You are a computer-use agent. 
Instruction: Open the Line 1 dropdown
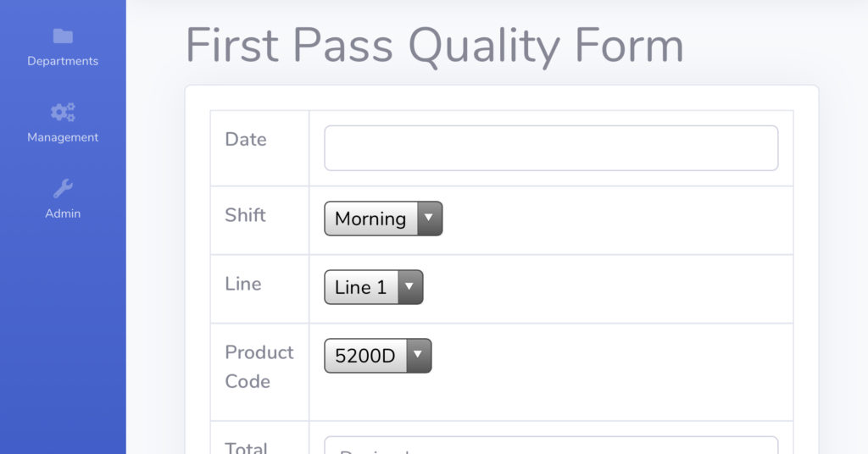(x=361, y=287)
